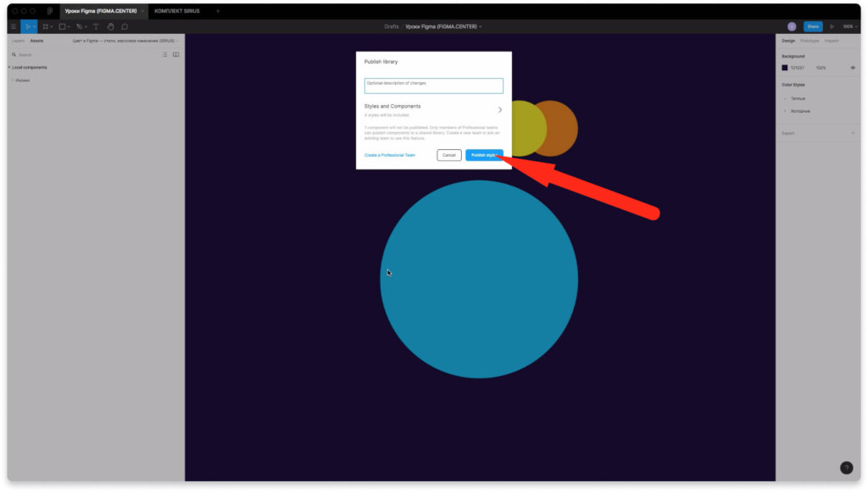Image resolution: width=868 pixels, height=492 pixels.
Task: Cancel the Publish library dialog
Action: 449,155
